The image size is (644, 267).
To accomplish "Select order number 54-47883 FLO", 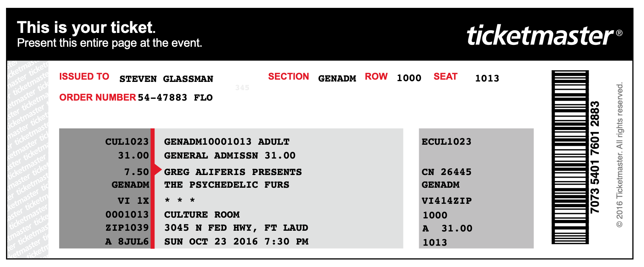I will pos(175,98).
